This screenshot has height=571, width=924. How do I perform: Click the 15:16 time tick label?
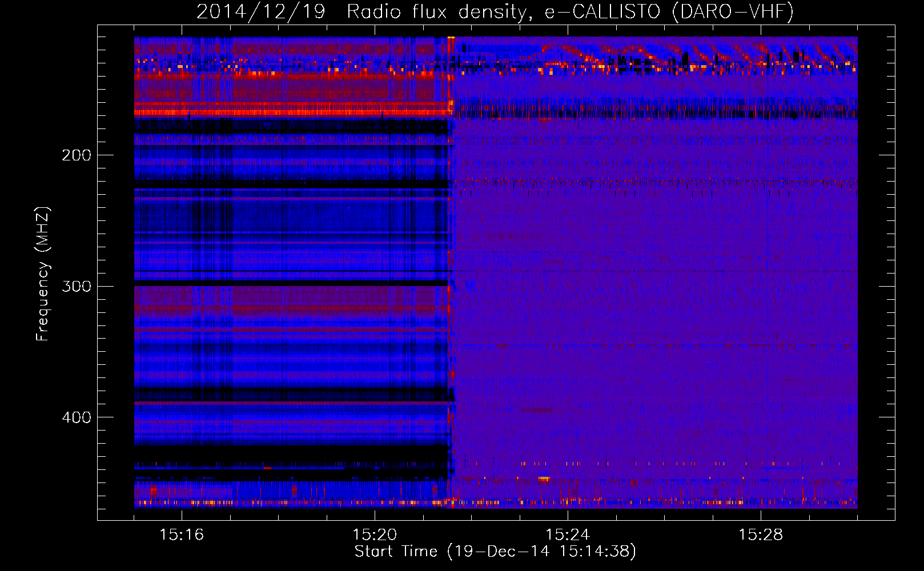tap(182, 534)
